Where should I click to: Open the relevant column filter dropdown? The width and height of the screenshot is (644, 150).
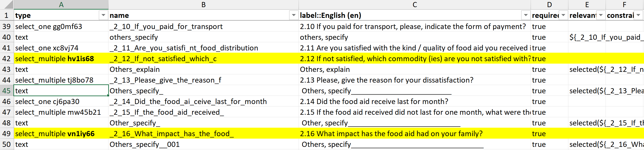[600, 15]
